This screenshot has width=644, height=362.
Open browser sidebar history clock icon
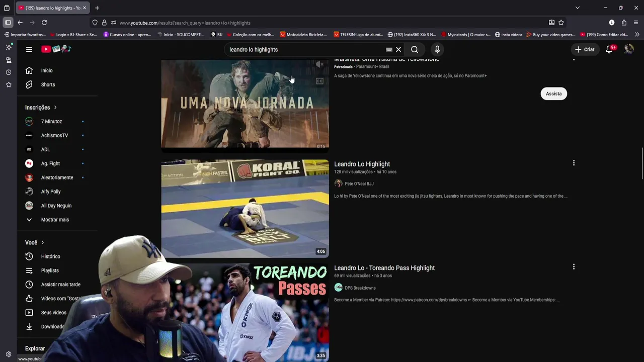[9, 72]
